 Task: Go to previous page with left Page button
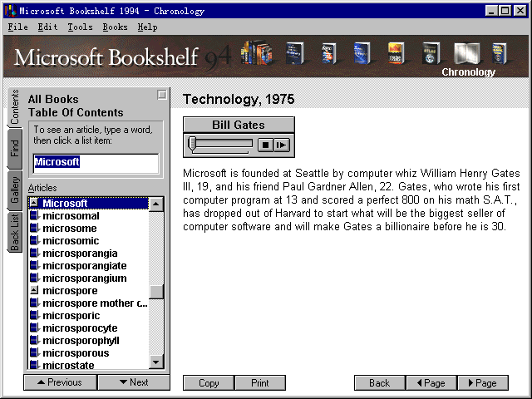[431, 382]
